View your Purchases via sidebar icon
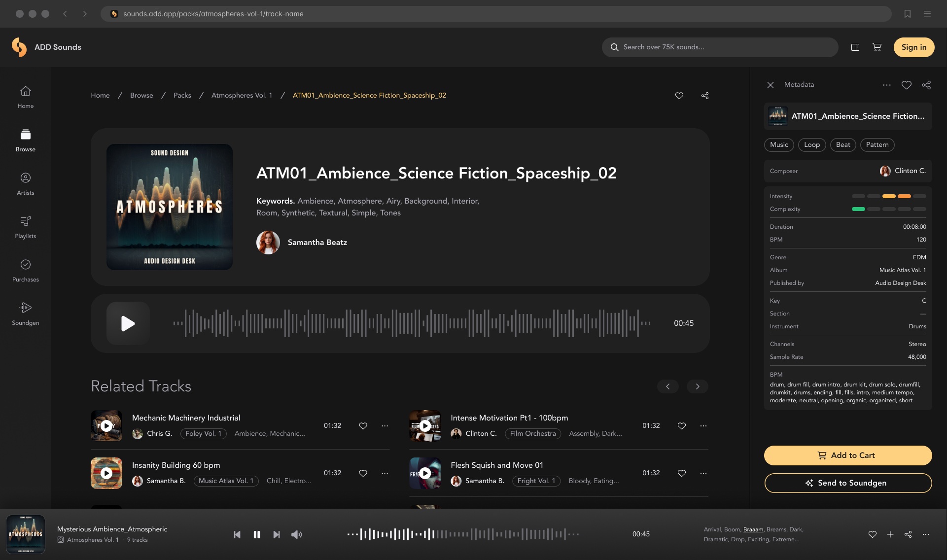This screenshot has width=947, height=560. pyautogui.click(x=25, y=270)
